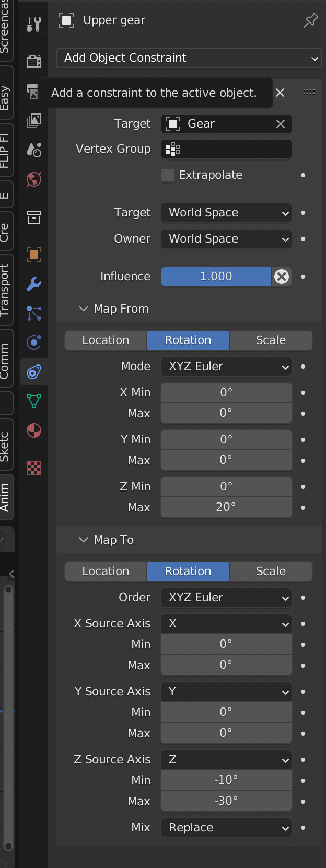326x868 pixels.
Task: Open the Material properties tab
Action: coord(33,430)
